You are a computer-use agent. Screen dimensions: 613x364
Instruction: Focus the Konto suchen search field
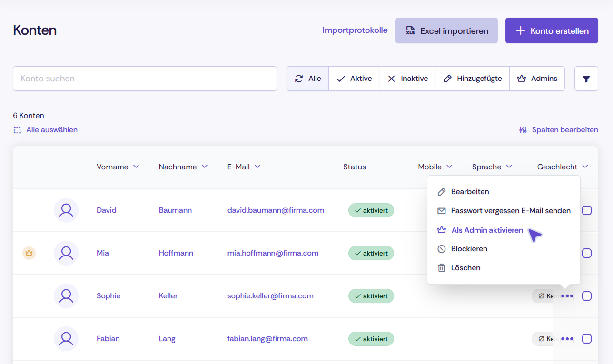tap(145, 79)
